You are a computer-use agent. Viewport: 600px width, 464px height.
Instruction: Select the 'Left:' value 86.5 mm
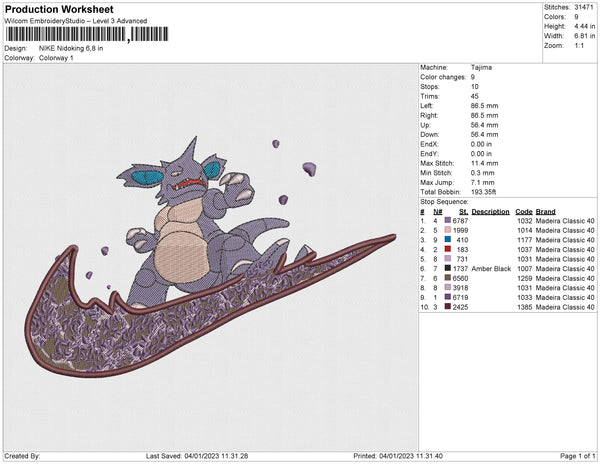pos(484,106)
